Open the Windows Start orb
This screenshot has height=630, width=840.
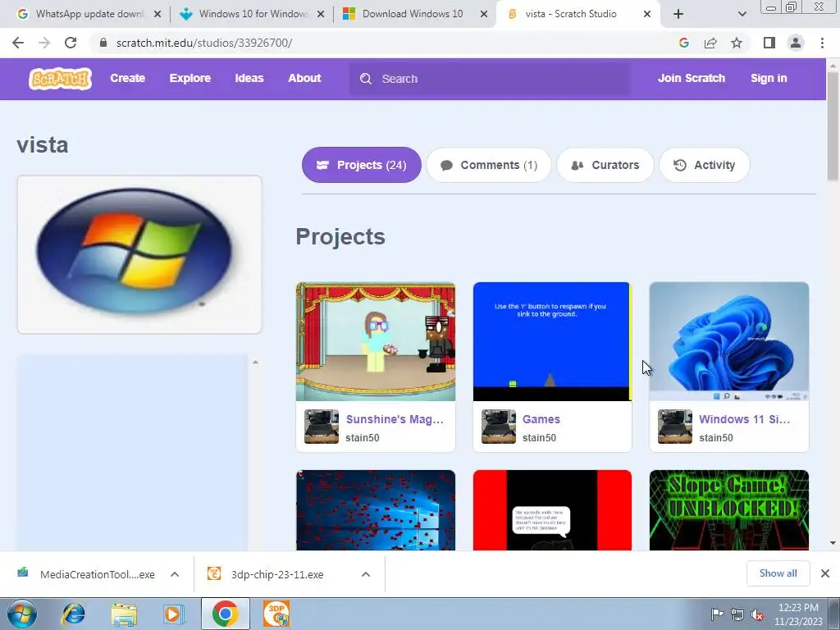pos(22,614)
